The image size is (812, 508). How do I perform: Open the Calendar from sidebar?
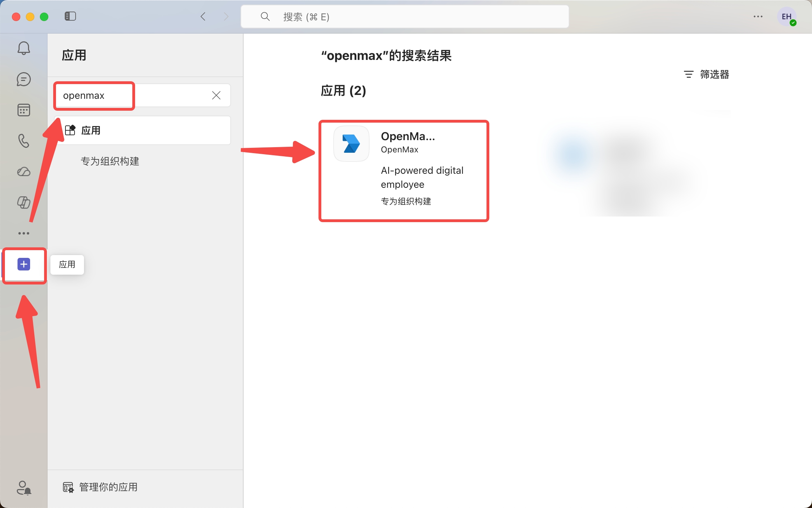click(x=24, y=110)
